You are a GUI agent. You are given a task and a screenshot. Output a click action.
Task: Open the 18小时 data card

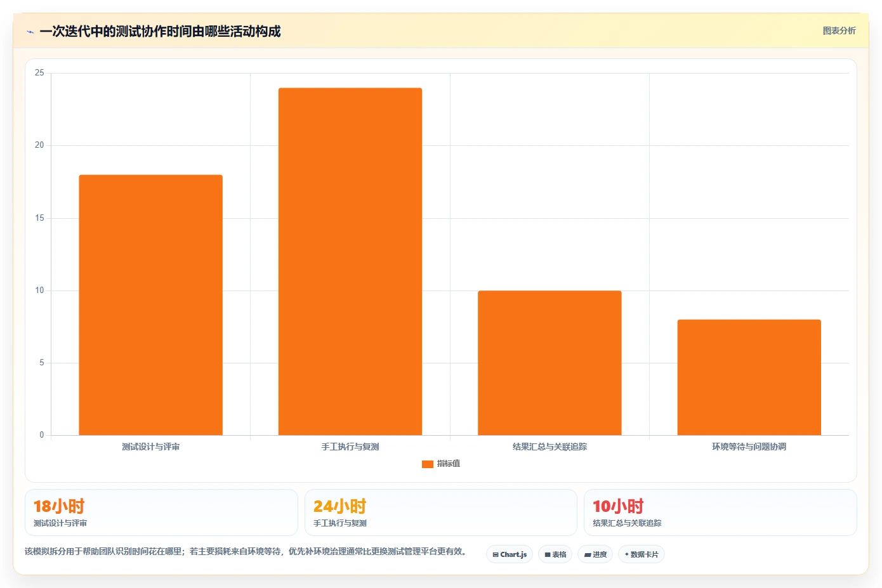161,513
